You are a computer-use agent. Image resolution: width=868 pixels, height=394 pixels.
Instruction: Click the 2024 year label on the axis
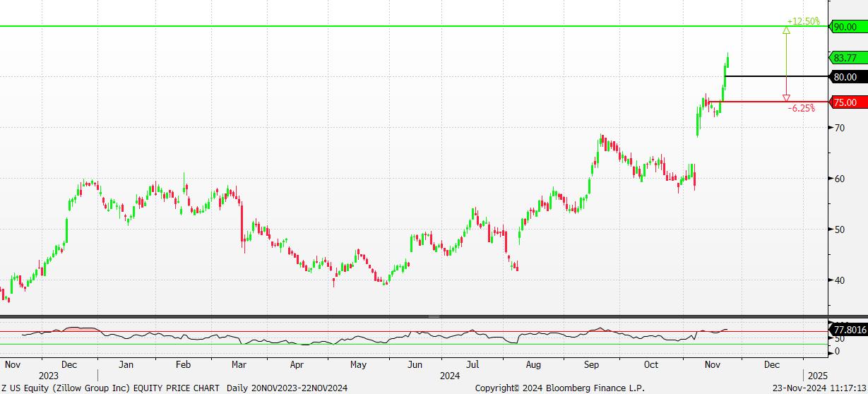449,376
